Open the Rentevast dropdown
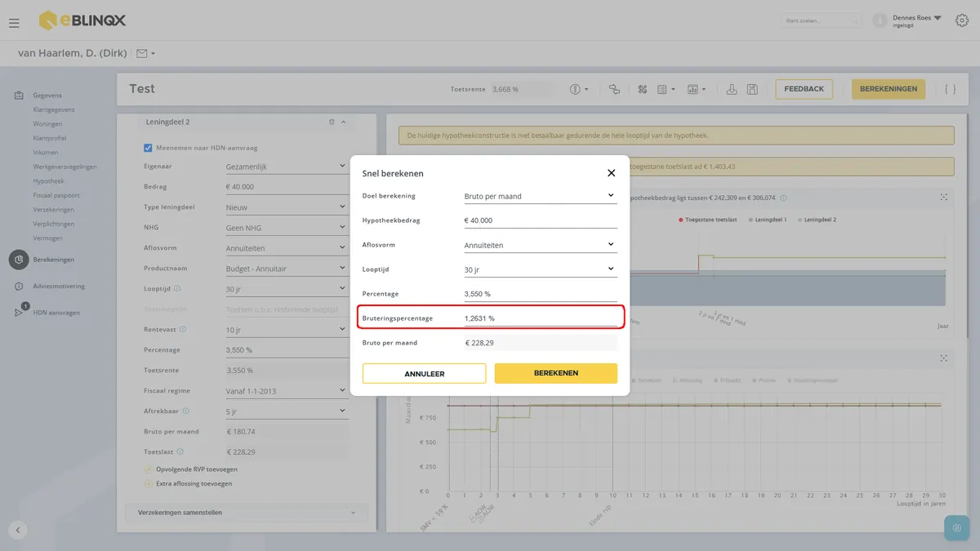Image resolution: width=980 pixels, height=551 pixels. click(287, 330)
